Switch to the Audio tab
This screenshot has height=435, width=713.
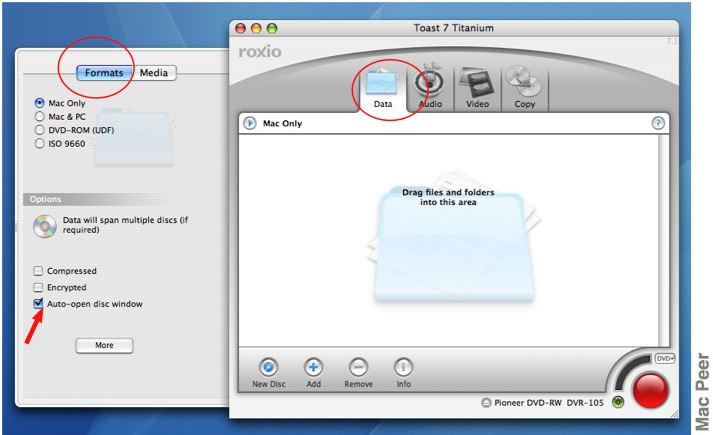pos(430,88)
